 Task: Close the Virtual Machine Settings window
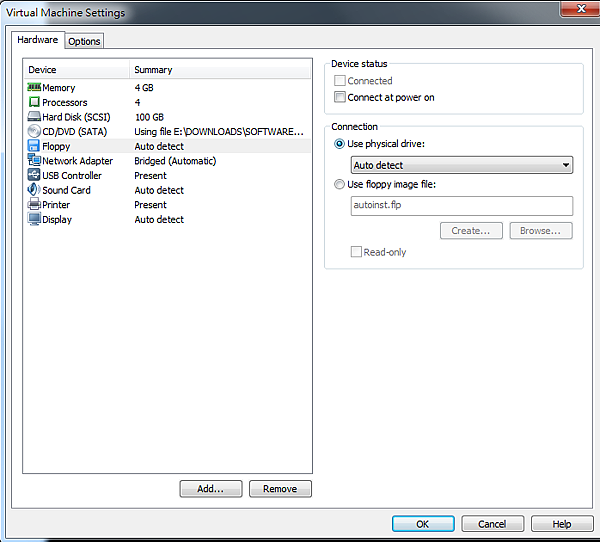(580, 8)
